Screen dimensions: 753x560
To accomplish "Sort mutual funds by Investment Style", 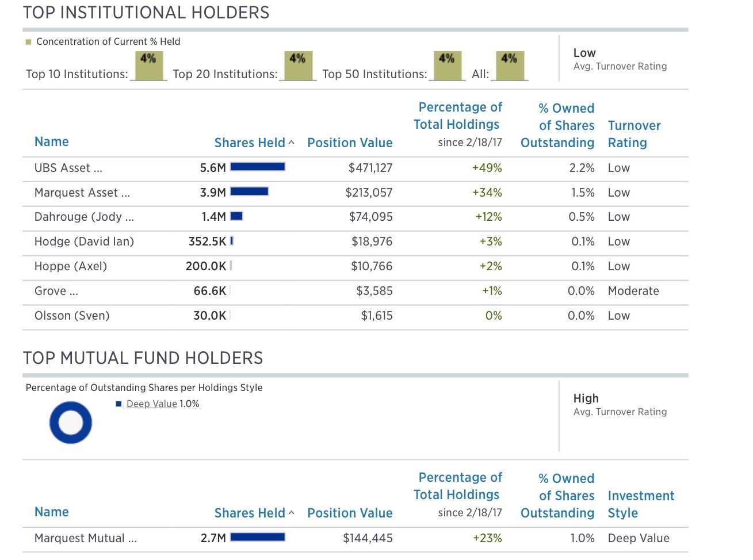I will pyautogui.click(x=640, y=504).
